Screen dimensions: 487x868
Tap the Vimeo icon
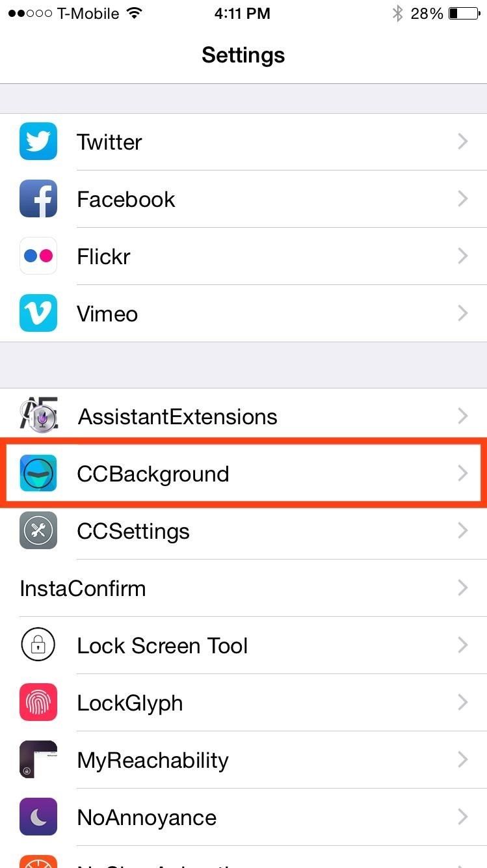38,313
